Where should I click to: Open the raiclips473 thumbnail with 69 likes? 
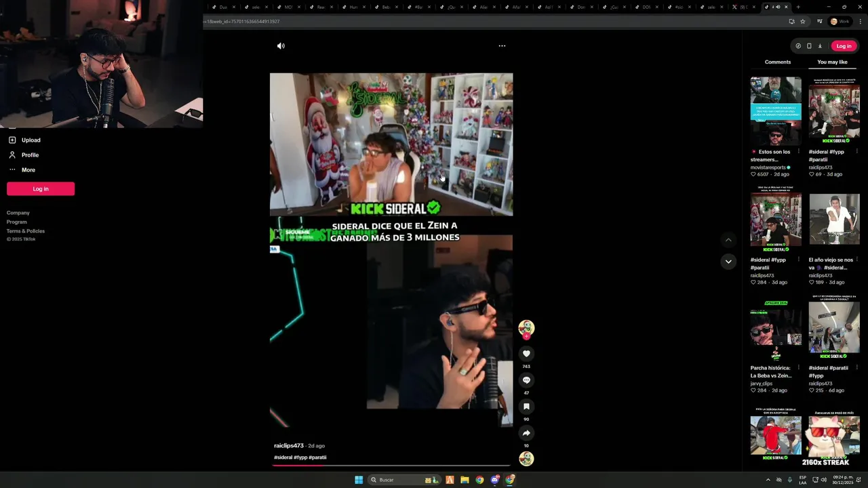tap(834, 111)
